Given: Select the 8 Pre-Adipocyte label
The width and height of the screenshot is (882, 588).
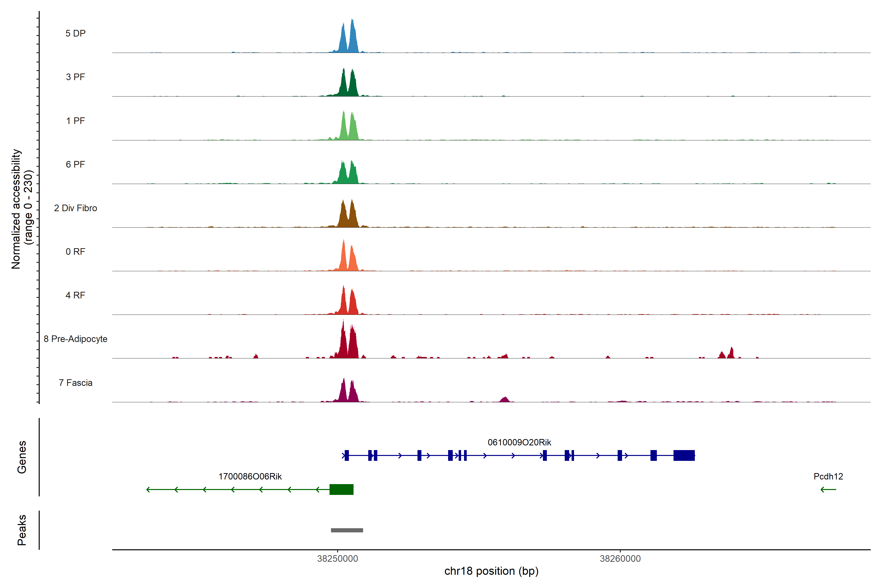Looking at the screenshot, I should pos(75,339).
